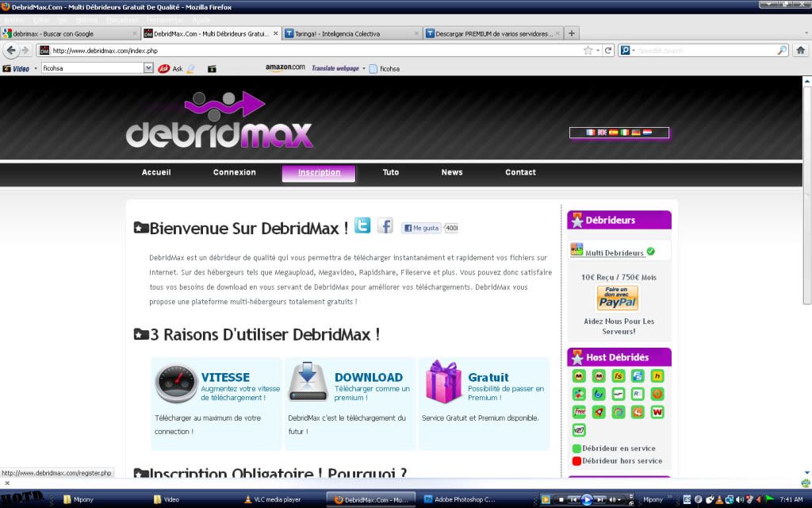Open the Inscription navigation item

319,173
